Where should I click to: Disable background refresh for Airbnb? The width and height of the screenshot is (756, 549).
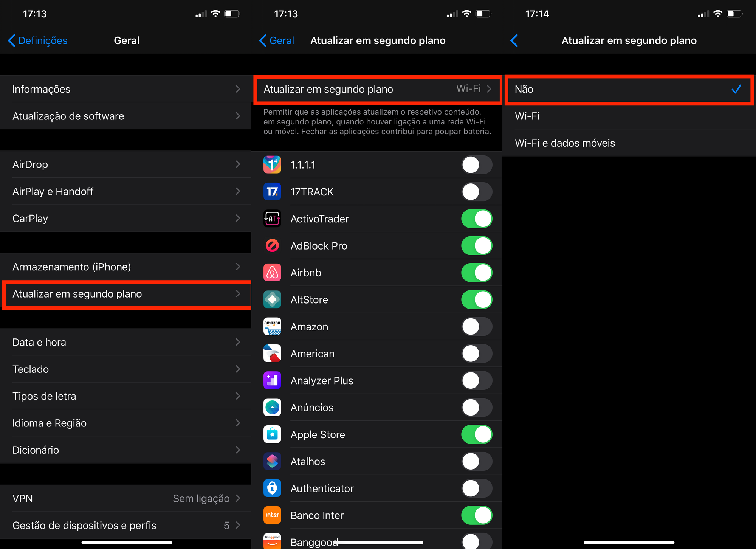477,273
